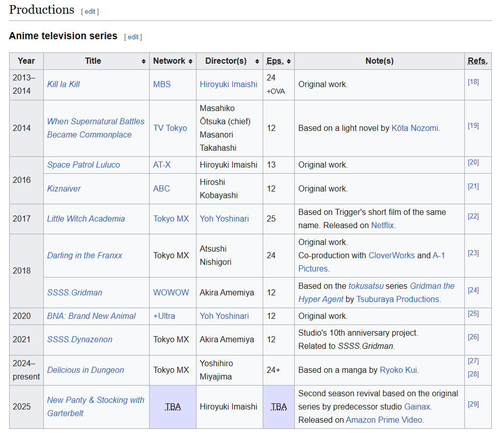Jump to reference [24]
Viewport: 504px width, 437px height.
pos(473,290)
